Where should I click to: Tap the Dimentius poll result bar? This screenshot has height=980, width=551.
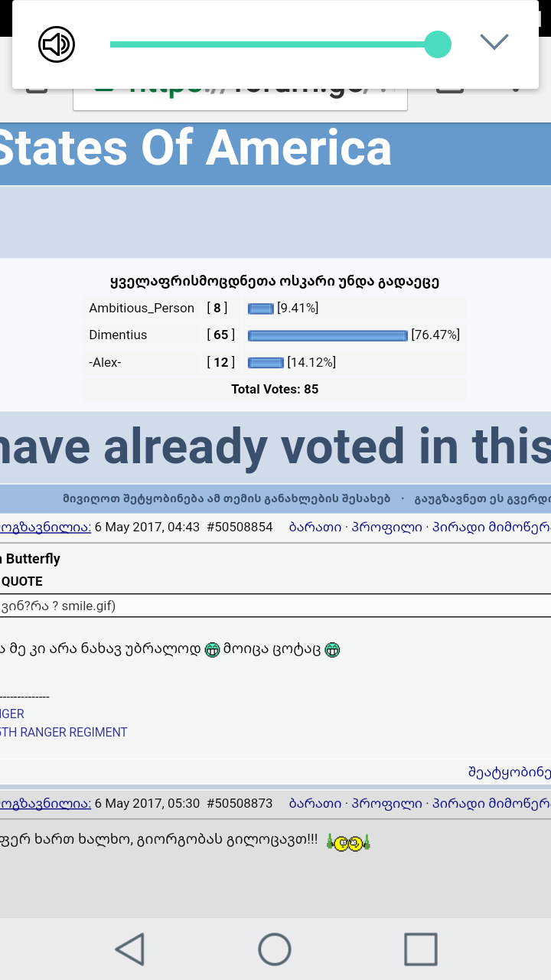328,335
